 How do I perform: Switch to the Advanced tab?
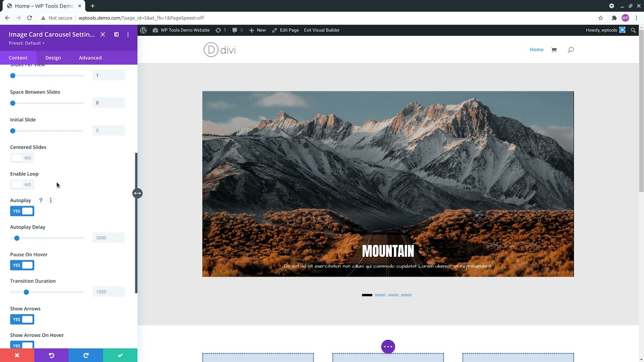click(x=90, y=58)
